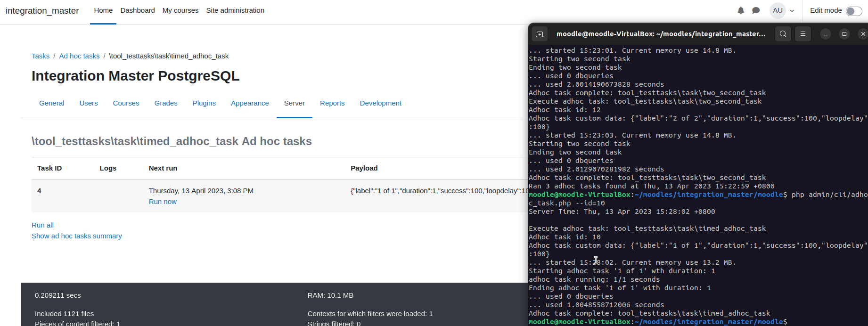Click task ID cell 4
The image size is (868, 326).
(39, 191)
